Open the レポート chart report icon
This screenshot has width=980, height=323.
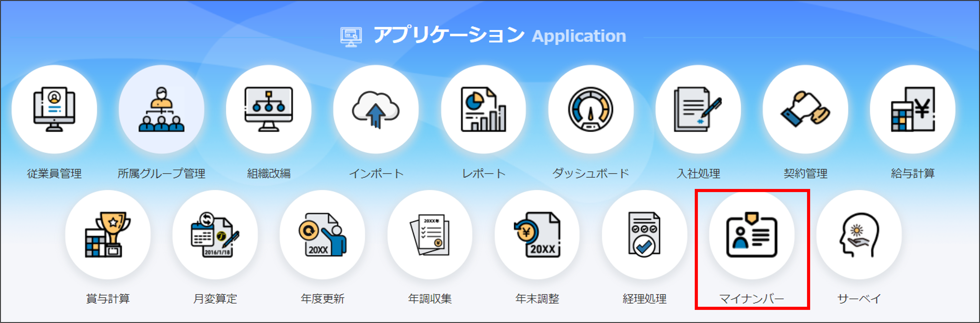[484, 109]
